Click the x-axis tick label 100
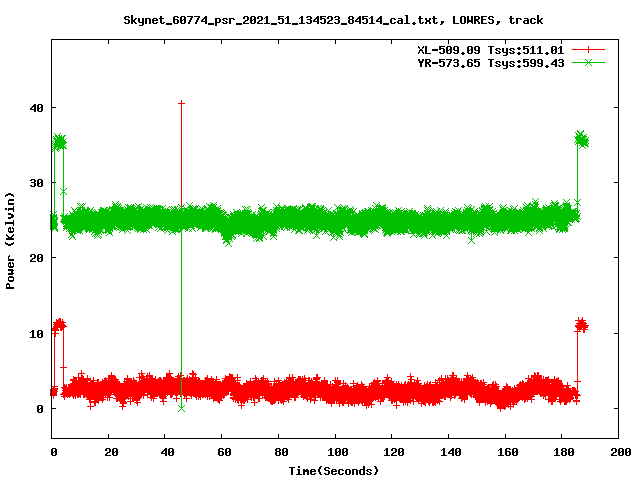The width and height of the screenshot is (640, 480). 338,452
